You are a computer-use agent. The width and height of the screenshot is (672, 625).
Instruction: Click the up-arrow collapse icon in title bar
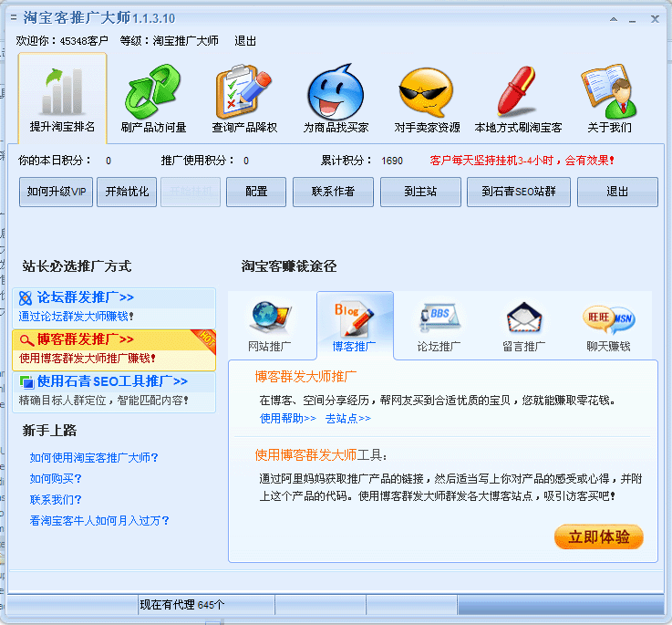[x=614, y=19]
